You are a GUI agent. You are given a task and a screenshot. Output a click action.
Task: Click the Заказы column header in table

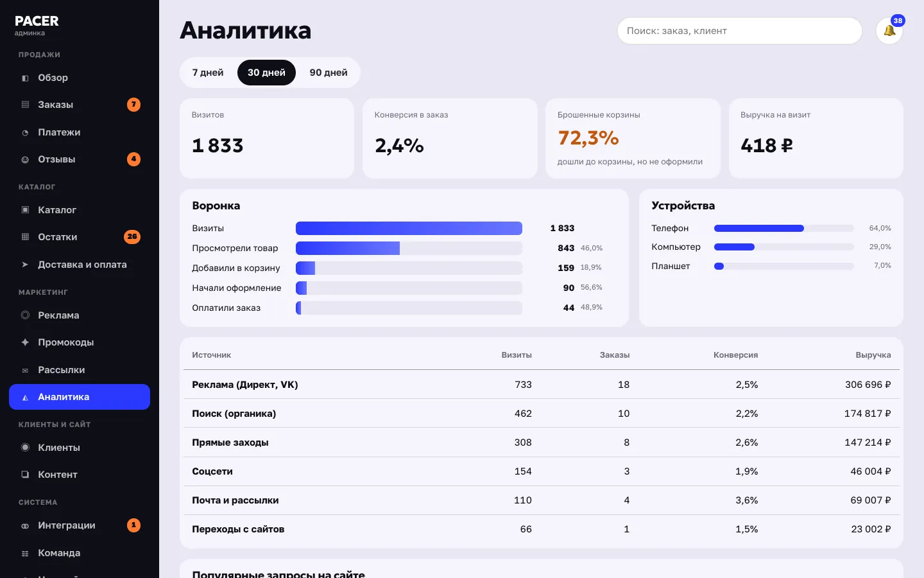click(615, 355)
